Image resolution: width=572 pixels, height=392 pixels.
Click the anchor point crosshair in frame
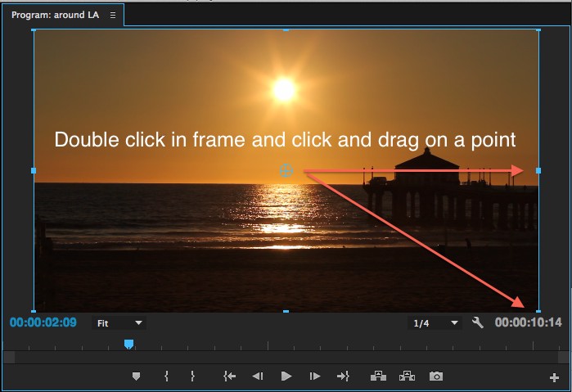286,170
